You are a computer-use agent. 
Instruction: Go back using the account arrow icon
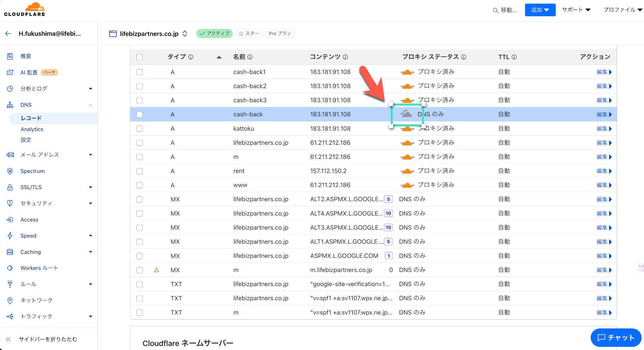8,34
